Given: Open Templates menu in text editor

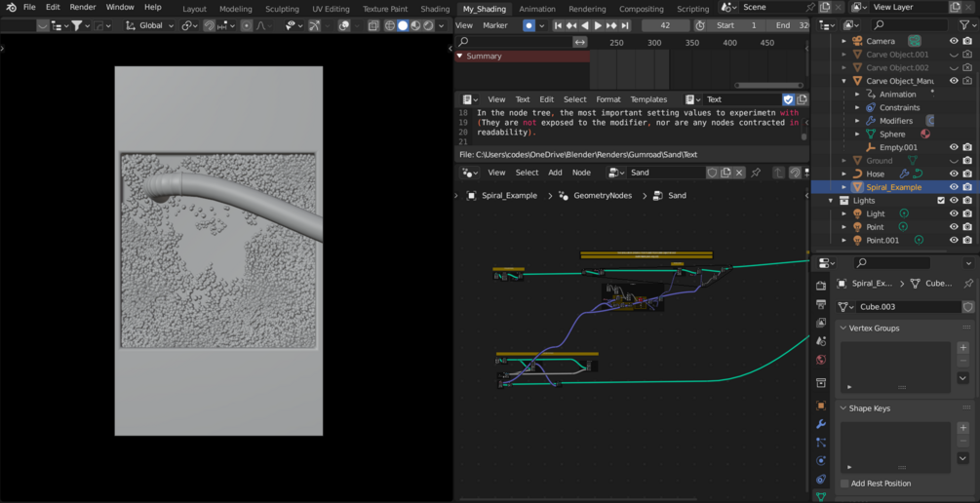Looking at the screenshot, I should (x=648, y=99).
